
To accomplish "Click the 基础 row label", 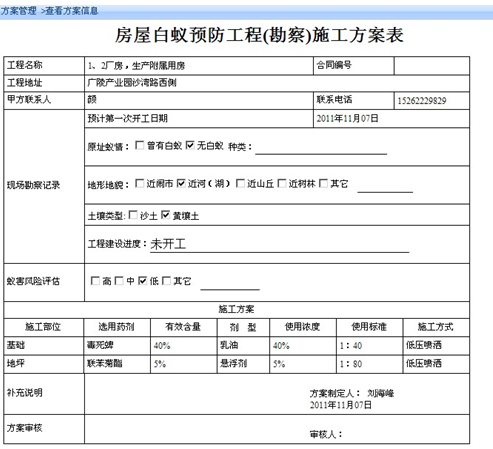I will 16,345.
